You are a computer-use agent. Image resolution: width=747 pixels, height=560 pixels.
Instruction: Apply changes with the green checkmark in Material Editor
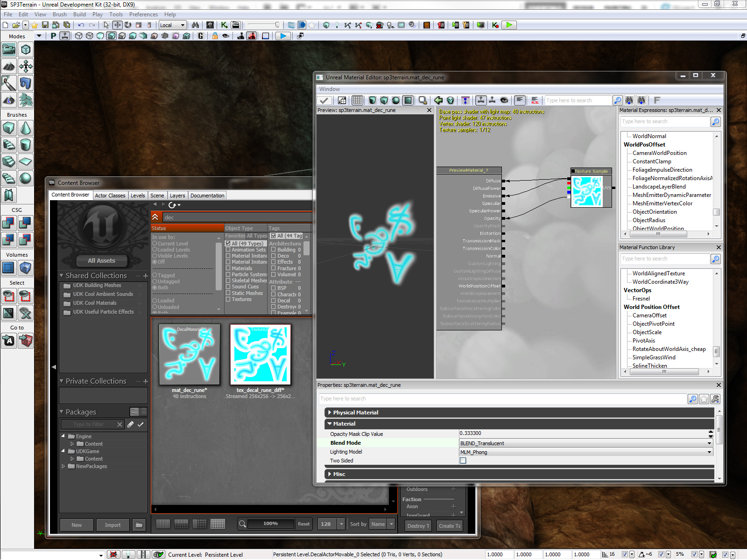(x=324, y=100)
